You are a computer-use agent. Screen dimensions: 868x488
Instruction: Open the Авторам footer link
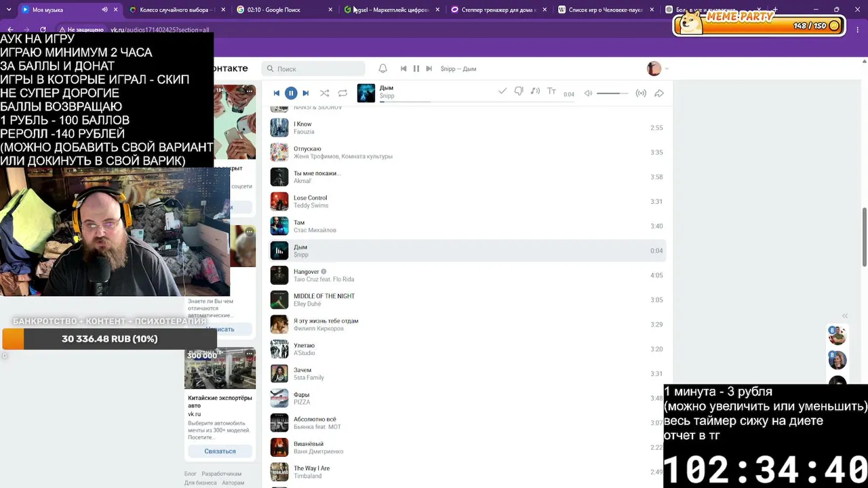point(233,483)
